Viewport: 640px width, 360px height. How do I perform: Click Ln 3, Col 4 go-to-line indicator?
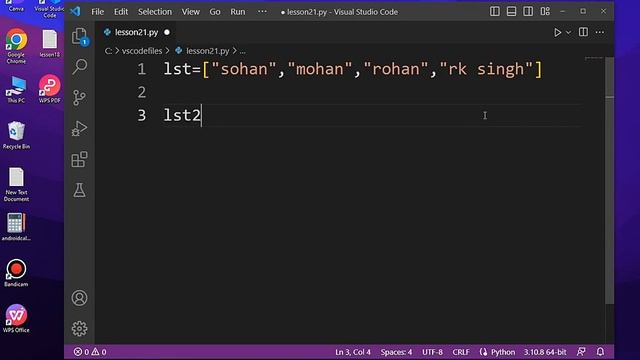pos(353,352)
